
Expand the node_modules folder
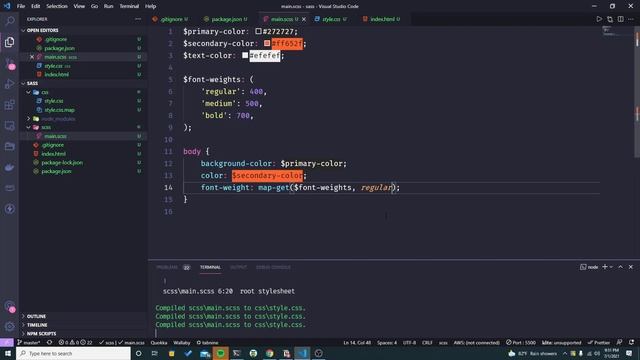point(29,119)
